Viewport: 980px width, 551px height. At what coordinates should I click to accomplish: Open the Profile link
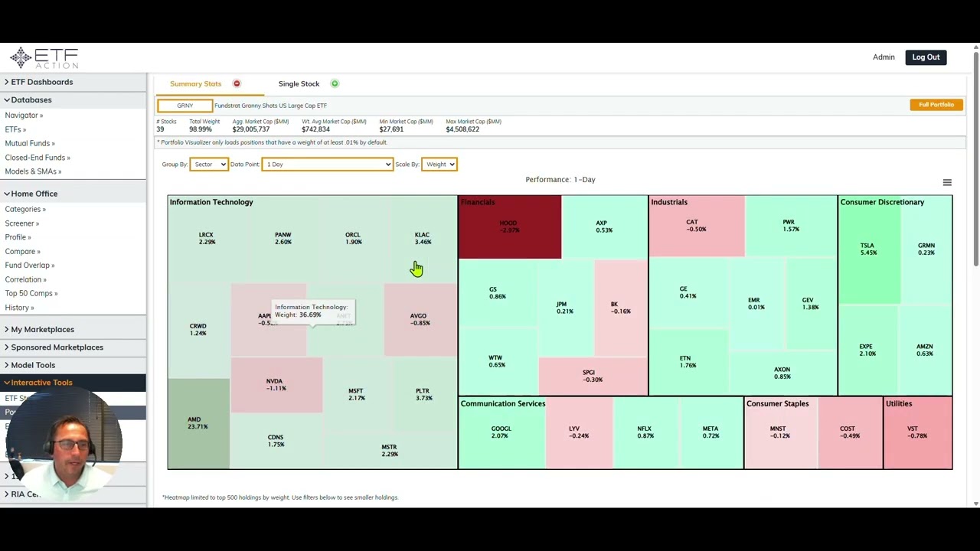(x=18, y=237)
